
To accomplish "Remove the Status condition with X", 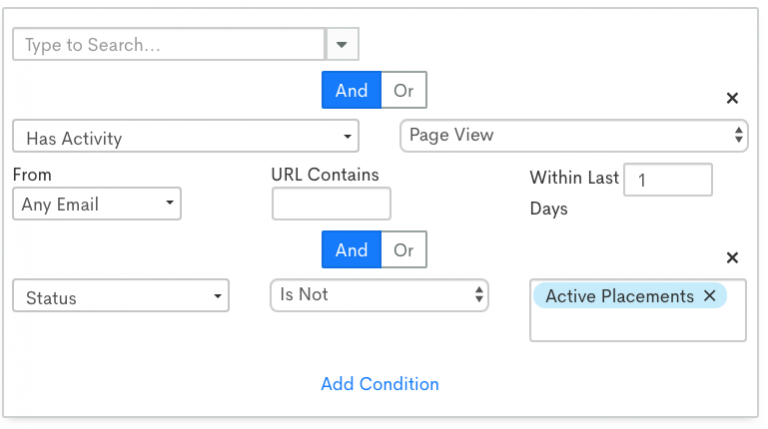I will click(732, 258).
